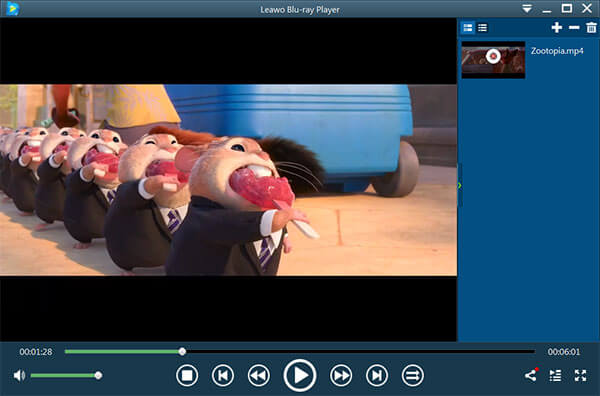Click the Zootopia.mp4 file name
Screen dimensions: 600x396
[x=557, y=51]
